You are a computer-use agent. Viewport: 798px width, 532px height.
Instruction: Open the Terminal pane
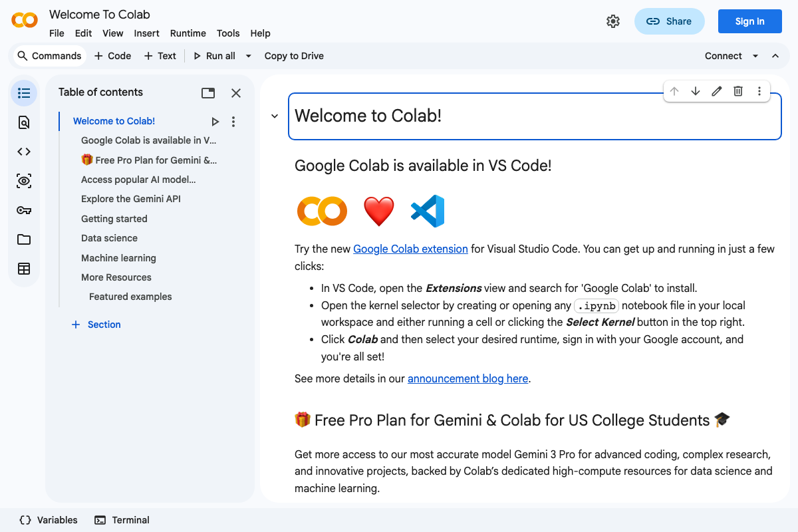122,519
